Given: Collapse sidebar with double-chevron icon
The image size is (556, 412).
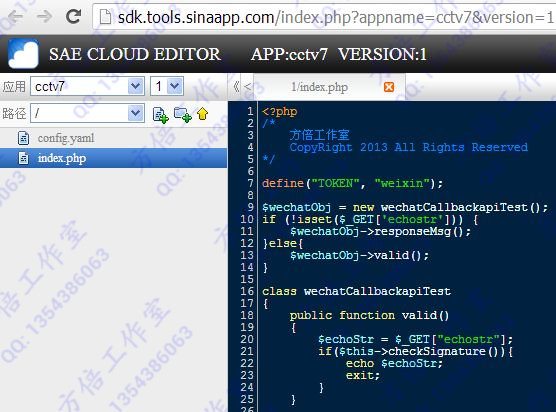Looking at the screenshot, I should (236, 87).
